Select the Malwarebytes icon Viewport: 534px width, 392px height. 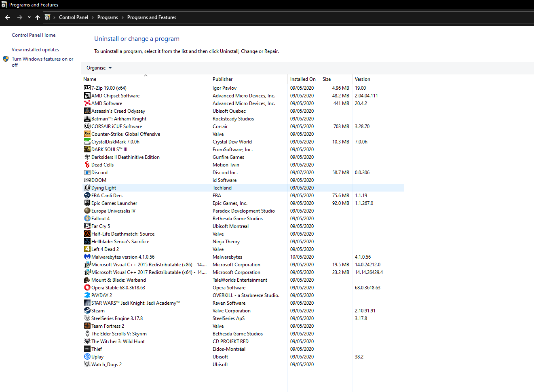point(87,257)
